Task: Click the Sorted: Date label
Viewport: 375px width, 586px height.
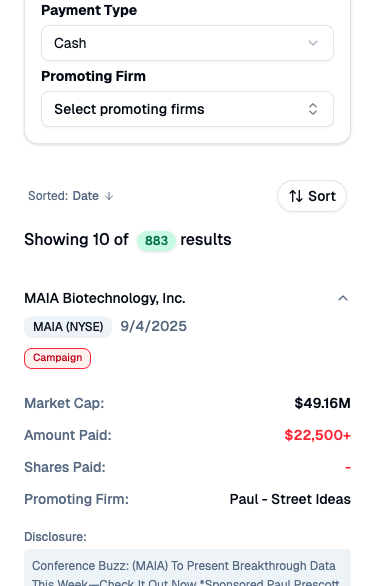Action: [x=63, y=196]
